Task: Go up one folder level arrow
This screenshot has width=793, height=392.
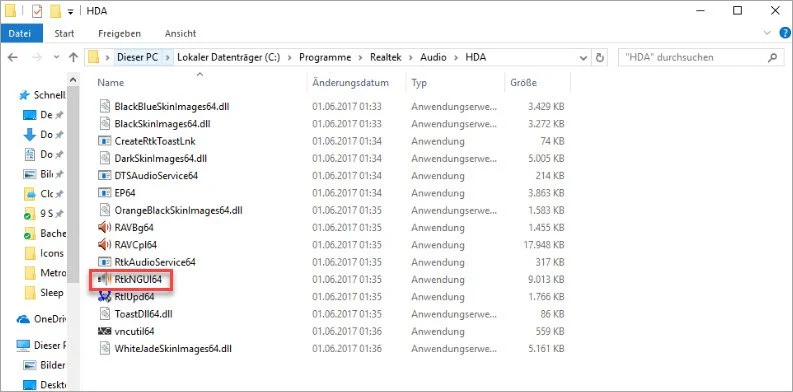Action: (x=73, y=57)
